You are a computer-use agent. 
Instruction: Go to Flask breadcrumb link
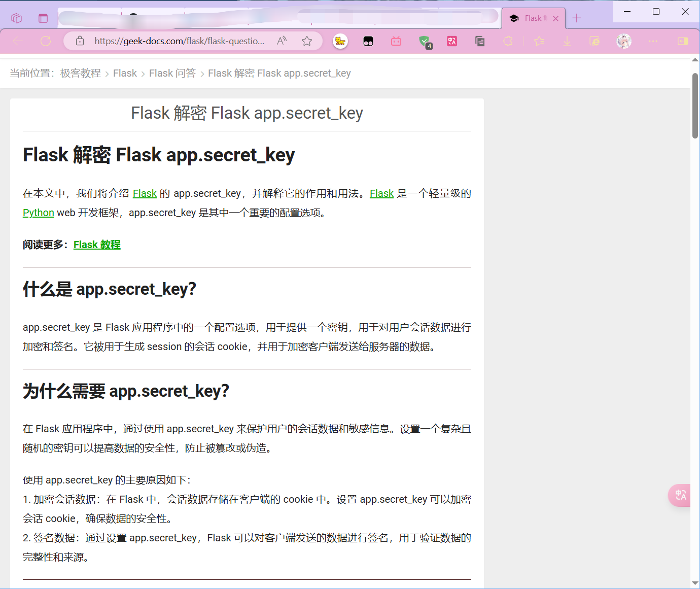click(x=125, y=73)
